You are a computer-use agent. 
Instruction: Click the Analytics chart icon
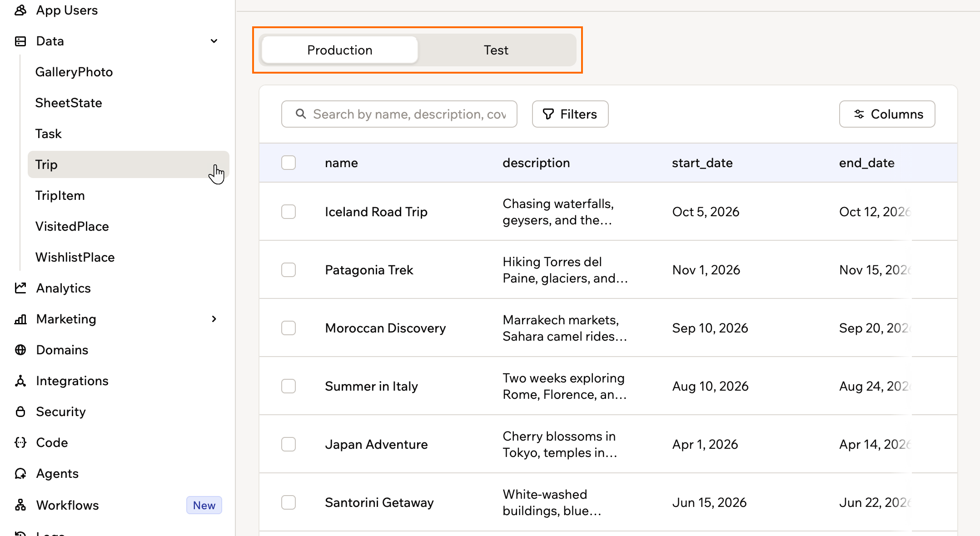(20, 288)
